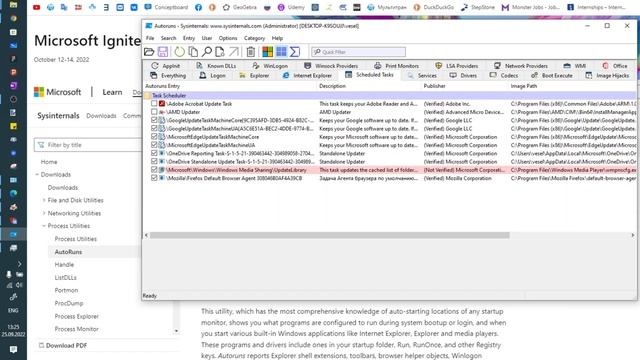Click the Autoruns horizontal scrollbar thumb
This screenshot has height=360, width=640.
330,235
